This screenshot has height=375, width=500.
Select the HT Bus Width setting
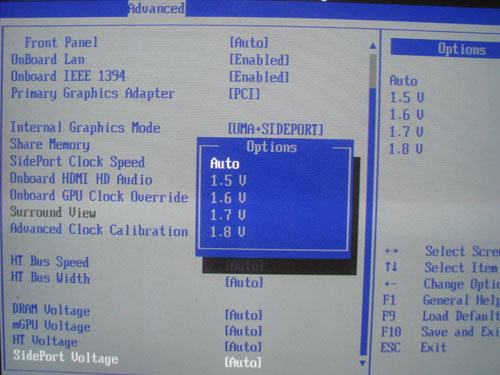pos(50,278)
